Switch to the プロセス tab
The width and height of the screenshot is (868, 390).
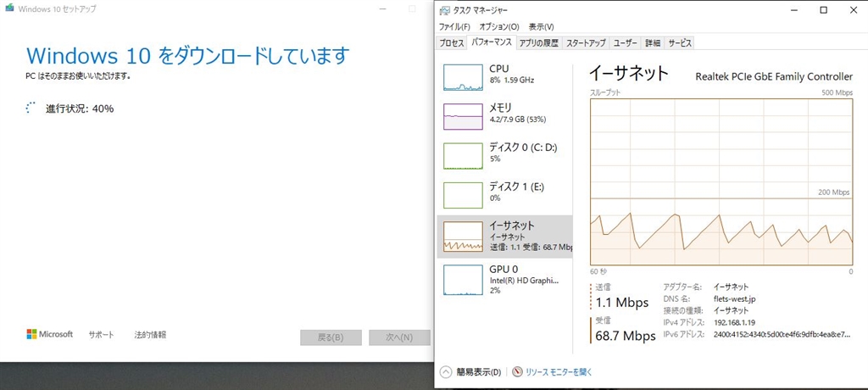tap(452, 43)
